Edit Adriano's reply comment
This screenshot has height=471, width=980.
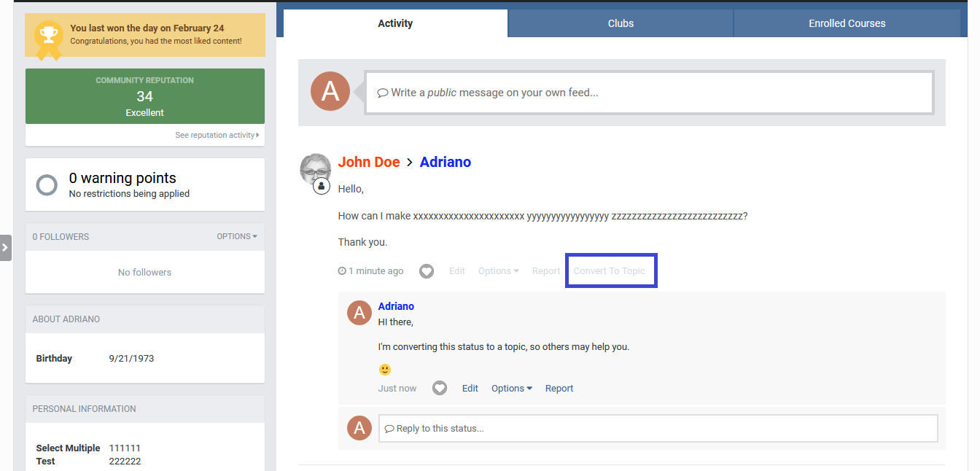coord(470,389)
